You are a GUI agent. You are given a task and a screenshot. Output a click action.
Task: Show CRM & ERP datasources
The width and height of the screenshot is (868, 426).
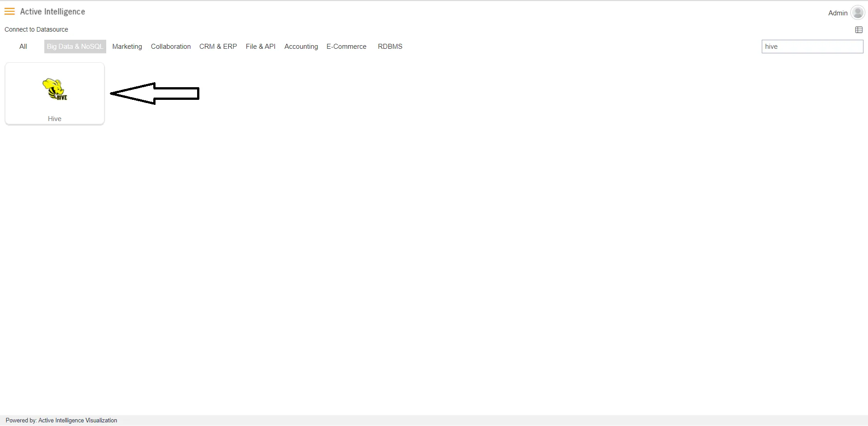pos(218,47)
